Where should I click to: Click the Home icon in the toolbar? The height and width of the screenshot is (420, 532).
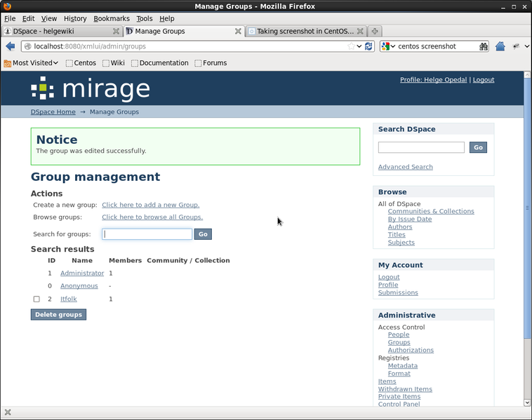tap(500, 46)
